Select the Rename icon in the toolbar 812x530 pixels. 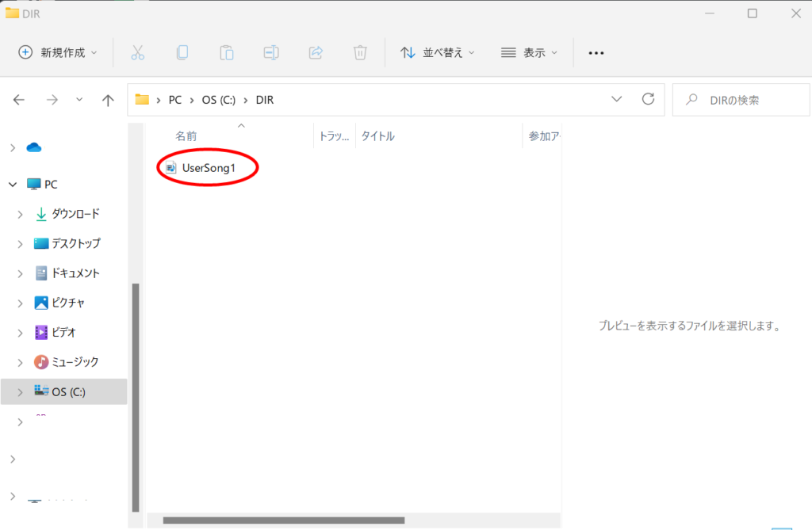point(270,52)
